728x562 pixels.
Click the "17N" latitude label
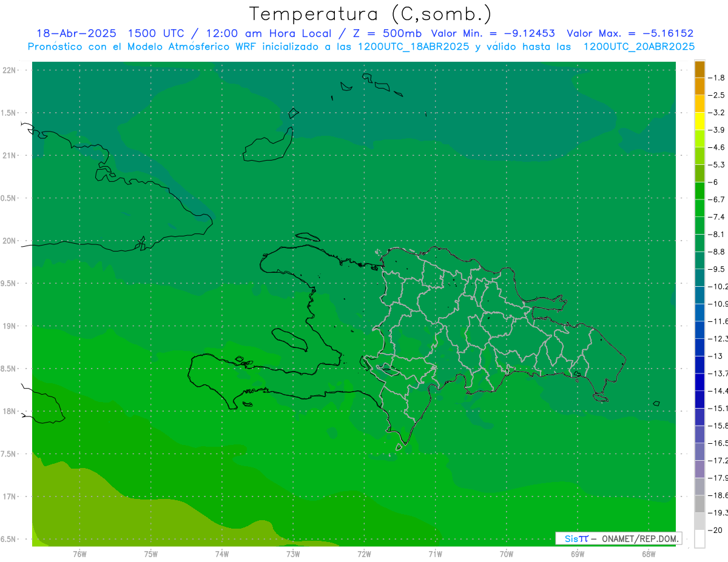(10, 497)
